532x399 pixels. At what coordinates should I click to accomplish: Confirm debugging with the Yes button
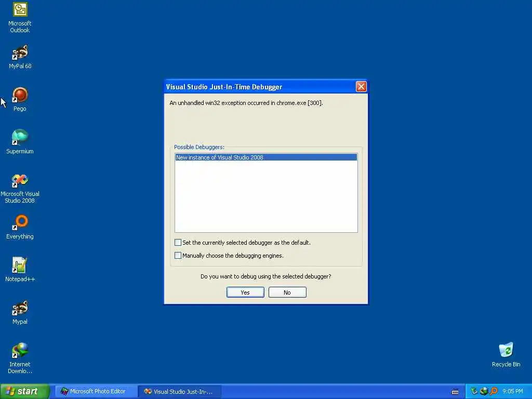(245, 292)
